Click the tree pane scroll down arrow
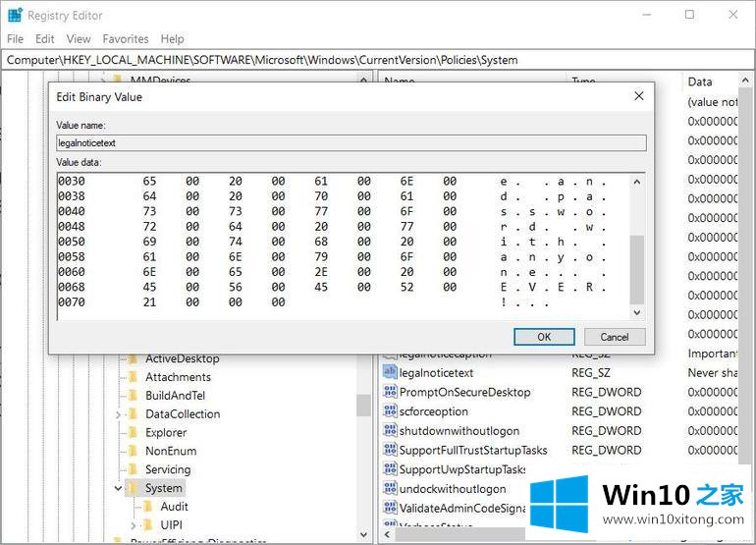This screenshot has width=756, height=545. tap(363, 534)
